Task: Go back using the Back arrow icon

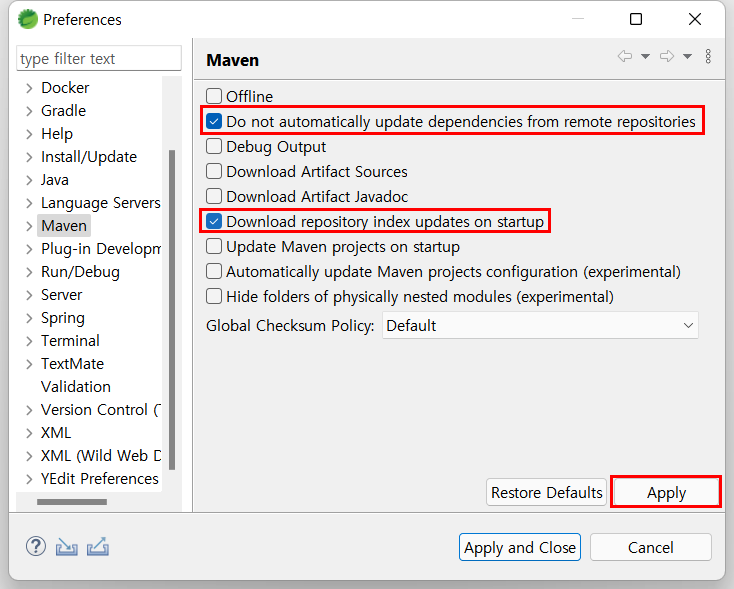Action: pos(625,57)
